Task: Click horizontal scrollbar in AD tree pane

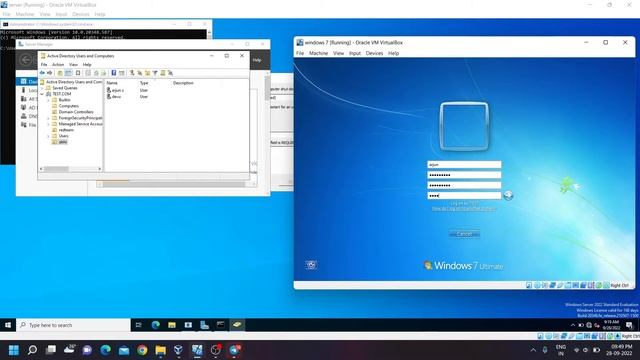Action: click(56, 169)
